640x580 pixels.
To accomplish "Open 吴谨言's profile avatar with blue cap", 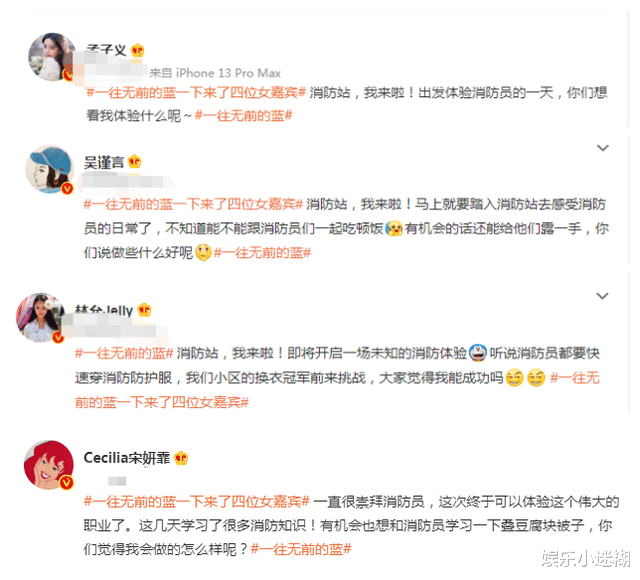I will coord(50,169).
